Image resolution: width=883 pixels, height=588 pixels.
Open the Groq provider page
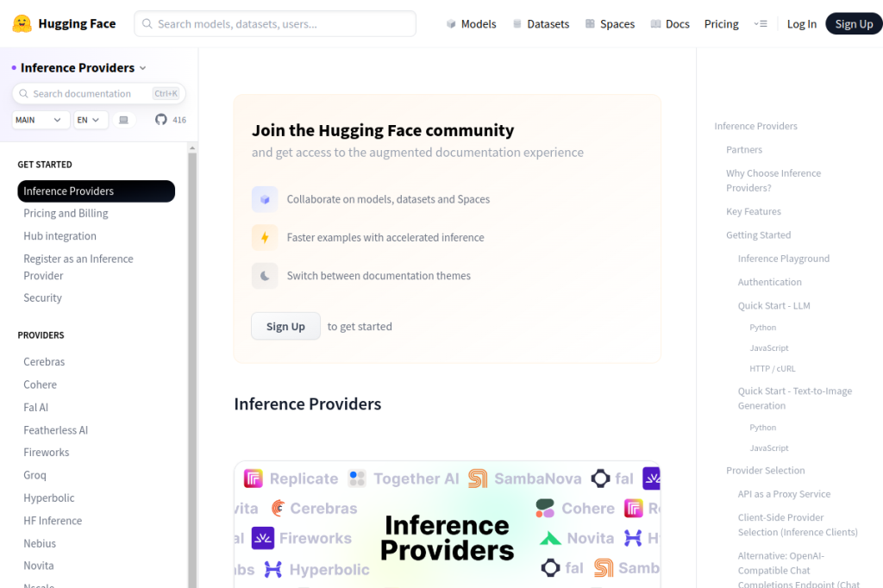click(x=34, y=475)
